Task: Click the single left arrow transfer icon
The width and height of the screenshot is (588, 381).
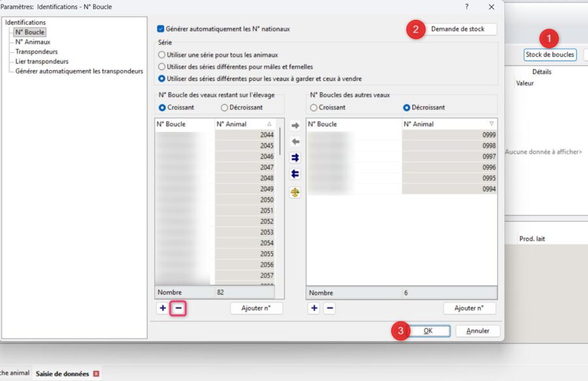Action: (x=295, y=141)
